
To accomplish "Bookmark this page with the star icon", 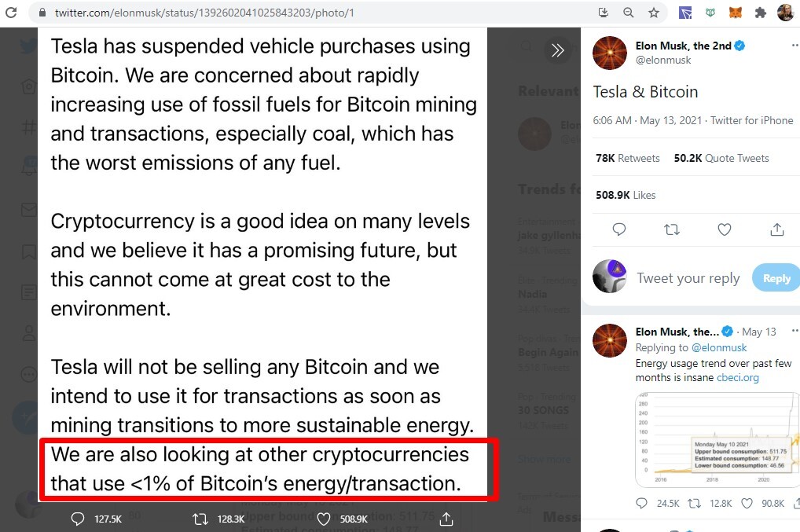I will pos(654,13).
